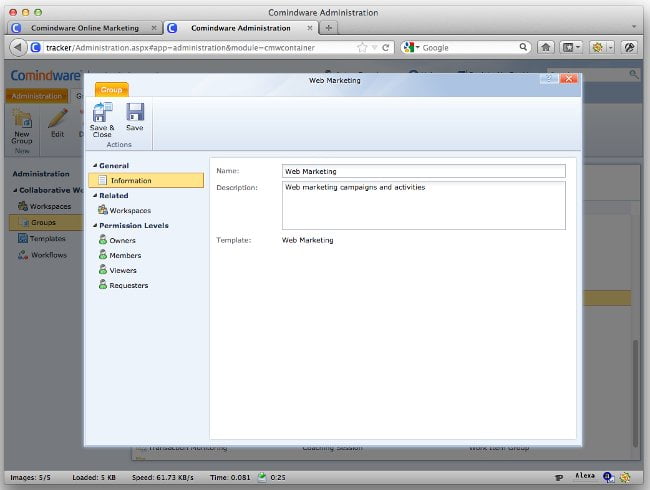Close the Comindware Administration browser tab

[x=310, y=28]
